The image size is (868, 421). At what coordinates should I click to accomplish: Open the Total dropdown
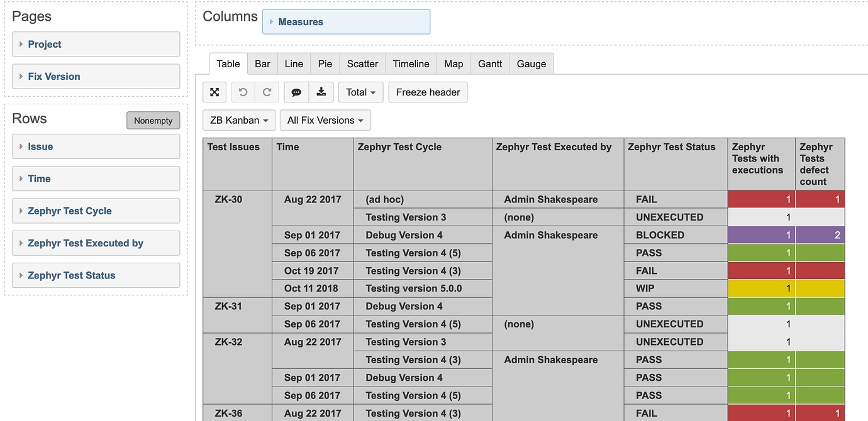360,92
